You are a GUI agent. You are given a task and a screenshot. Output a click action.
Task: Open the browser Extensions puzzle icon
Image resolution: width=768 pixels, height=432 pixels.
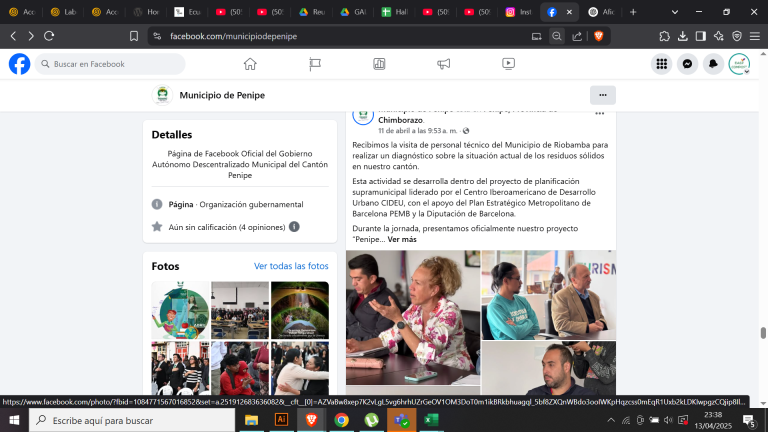pos(664,36)
